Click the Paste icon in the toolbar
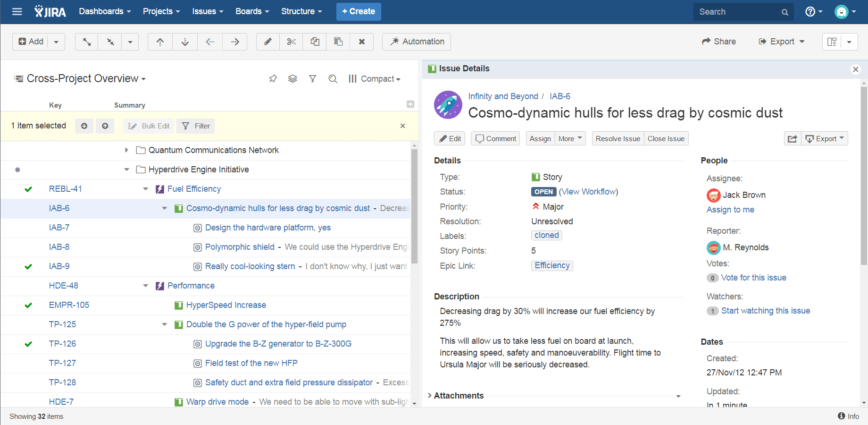This screenshot has height=425, width=868. point(338,42)
